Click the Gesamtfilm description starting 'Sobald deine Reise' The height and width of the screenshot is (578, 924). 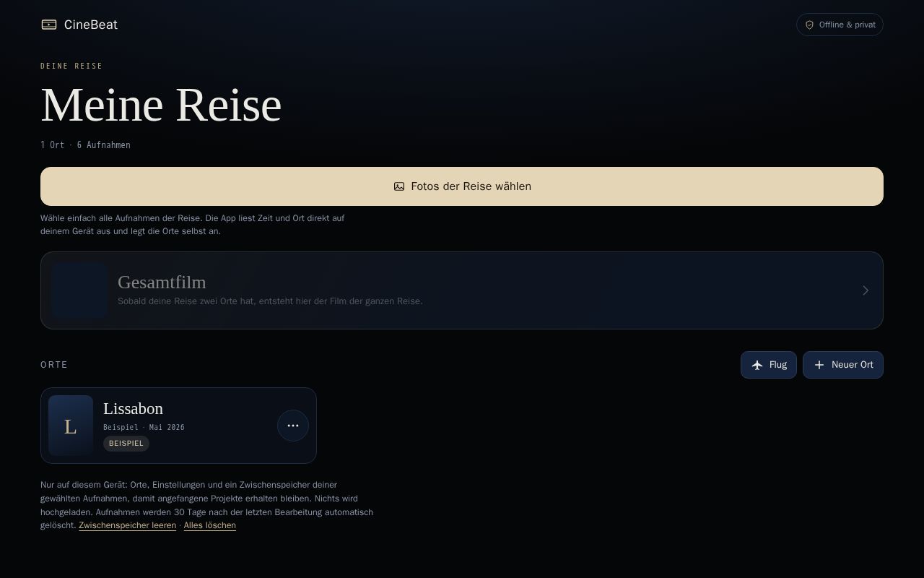270,301
